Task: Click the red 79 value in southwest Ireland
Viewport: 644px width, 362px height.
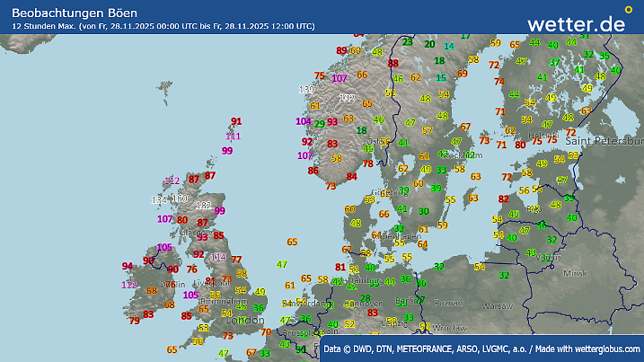Action: coord(134,320)
